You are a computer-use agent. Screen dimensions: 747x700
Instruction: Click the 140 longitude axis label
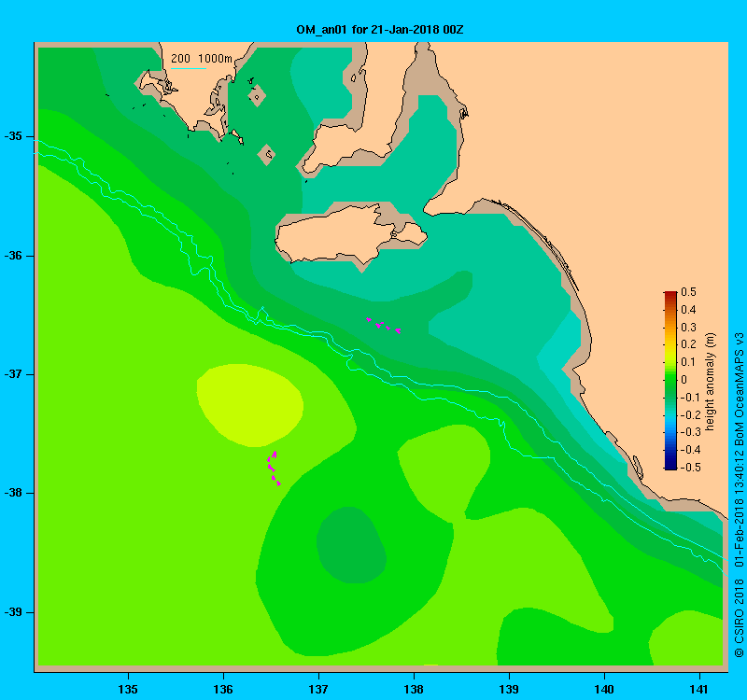coord(604,689)
